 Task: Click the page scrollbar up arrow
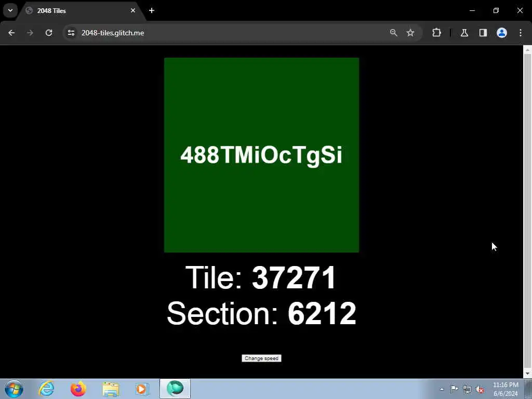[527, 50]
